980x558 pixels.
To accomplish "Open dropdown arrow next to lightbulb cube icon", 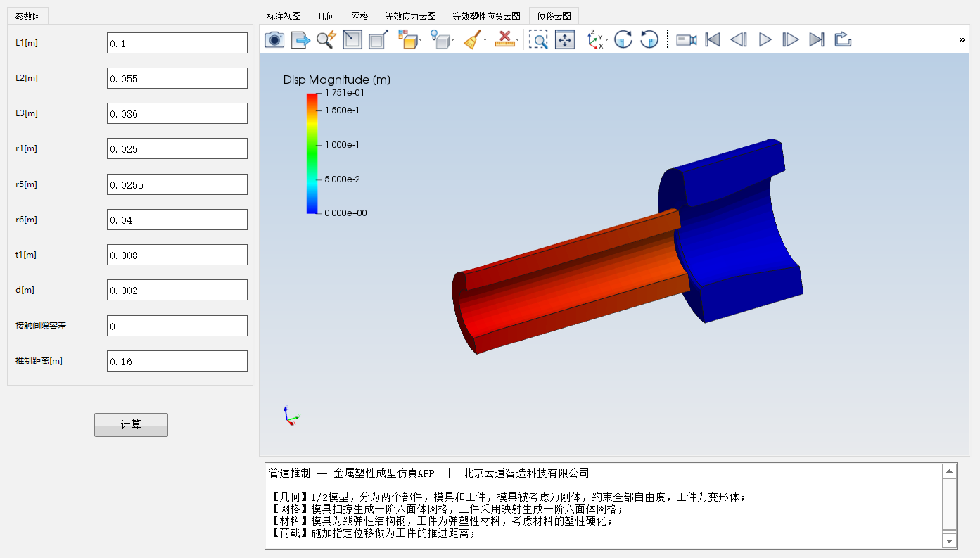I will coord(453,40).
